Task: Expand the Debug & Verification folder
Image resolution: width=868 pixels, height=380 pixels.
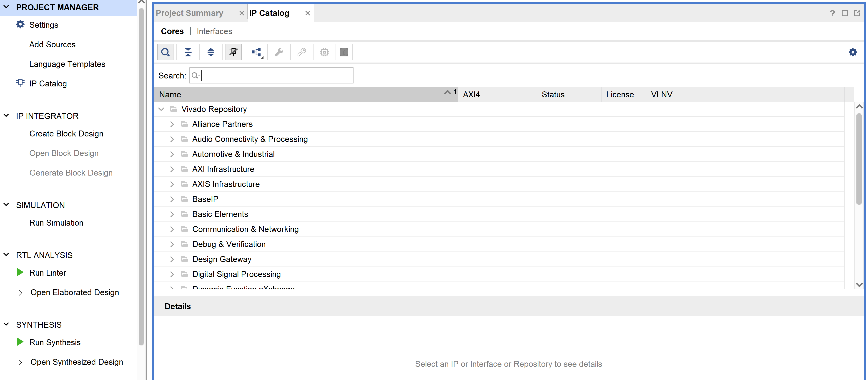Action: click(x=172, y=244)
